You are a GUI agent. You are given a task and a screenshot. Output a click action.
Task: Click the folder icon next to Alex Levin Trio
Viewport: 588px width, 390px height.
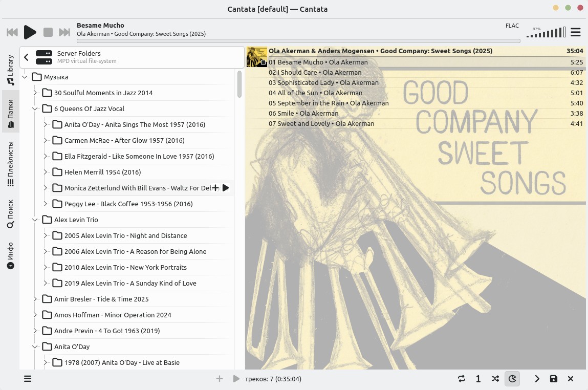click(47, 220)
